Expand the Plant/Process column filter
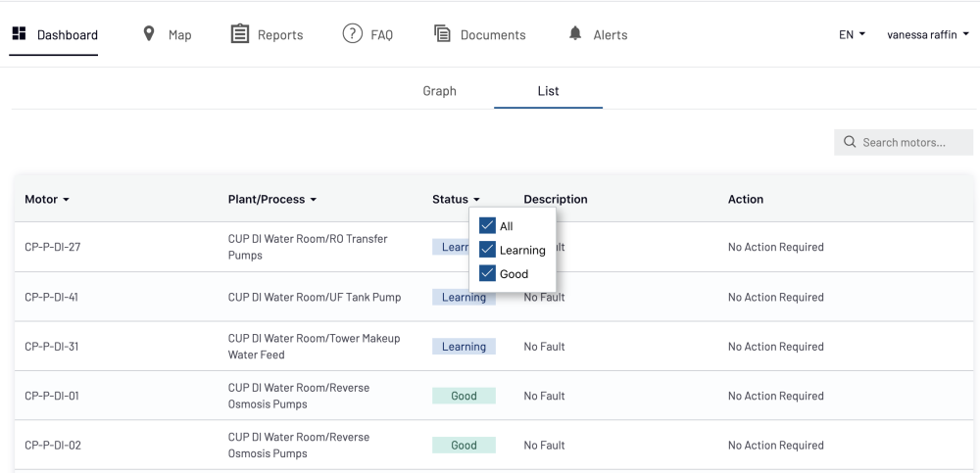The image size is (980, 473). (272, 200)
